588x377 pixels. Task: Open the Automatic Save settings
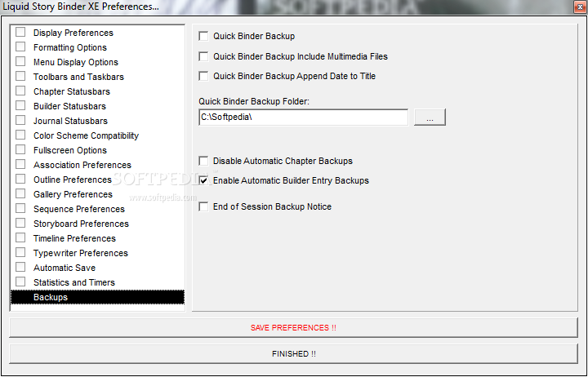point(65,268)
